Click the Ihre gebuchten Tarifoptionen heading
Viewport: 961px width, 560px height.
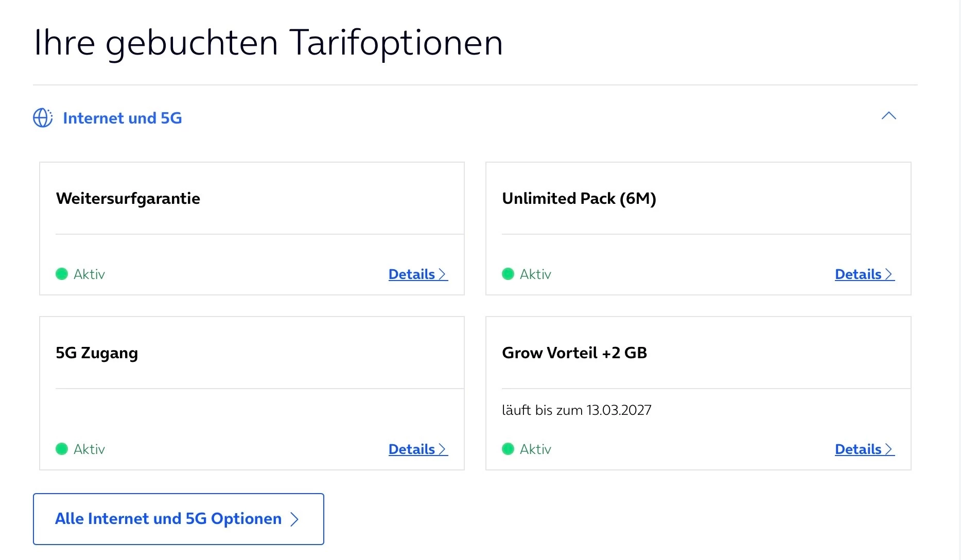(x=268, y=42)
